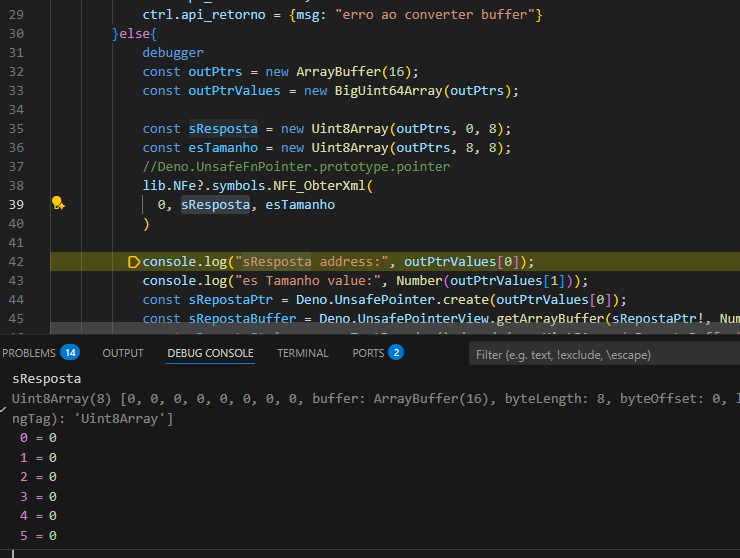
Task: Click ArrayBuffer(16) on line 32
Action: click(353, 72)
